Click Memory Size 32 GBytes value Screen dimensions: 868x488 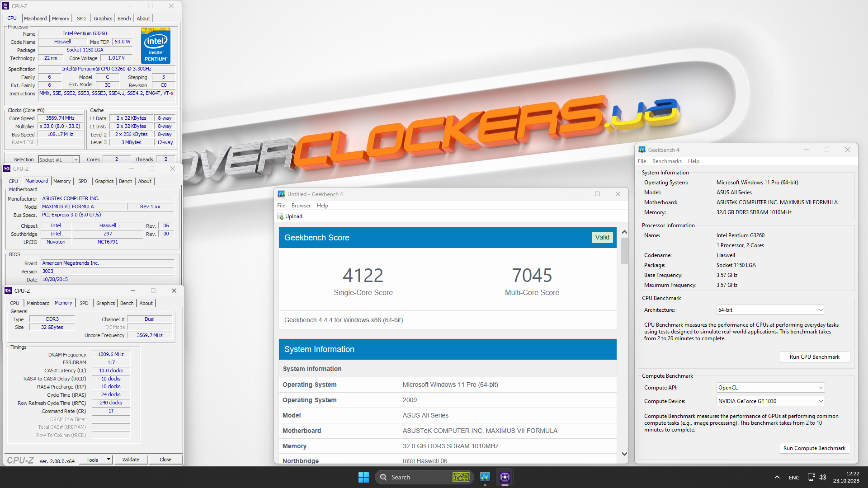(52, 327)
